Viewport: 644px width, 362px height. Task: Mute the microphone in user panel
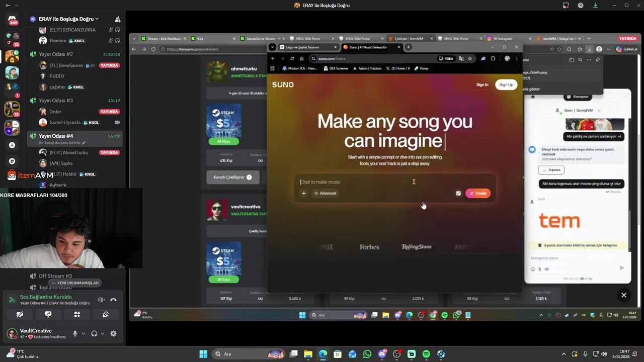pyautogui.click(x=75, y=333)
